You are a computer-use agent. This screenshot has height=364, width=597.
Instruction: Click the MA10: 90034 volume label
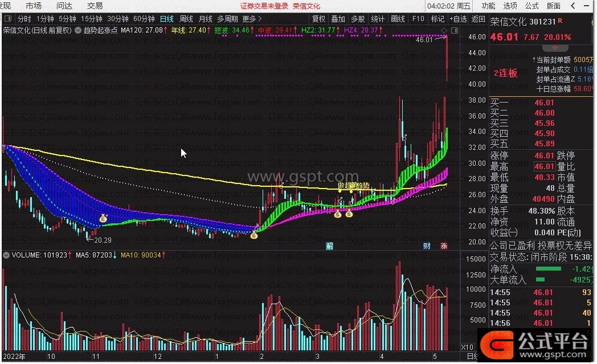(x=141, y=255)
